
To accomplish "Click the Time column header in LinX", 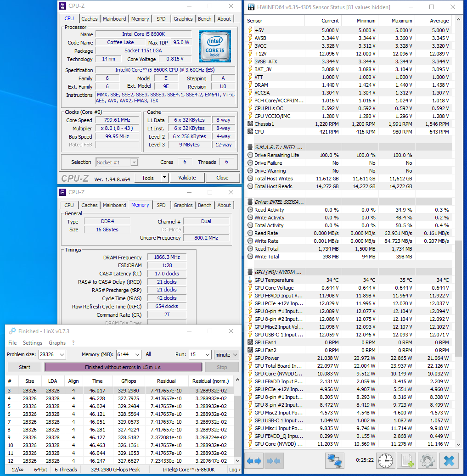I will click(97, 381).
